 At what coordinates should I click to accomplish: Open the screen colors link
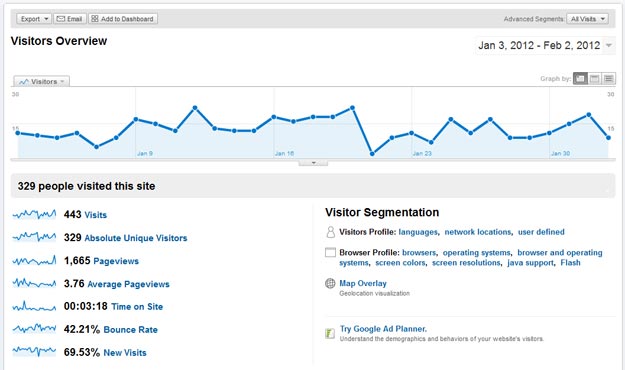[400, 263]
